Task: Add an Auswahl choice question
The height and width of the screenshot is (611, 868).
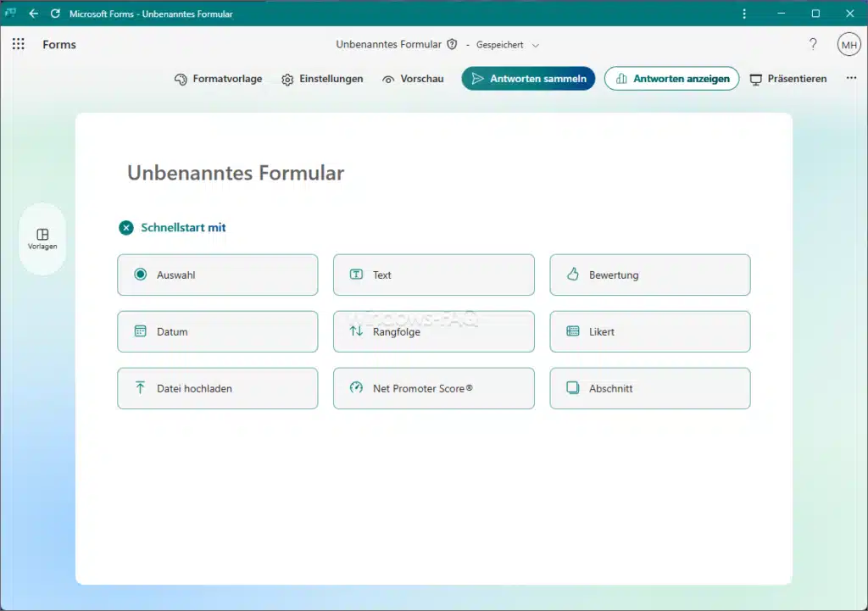Action: tap(218, 275)
